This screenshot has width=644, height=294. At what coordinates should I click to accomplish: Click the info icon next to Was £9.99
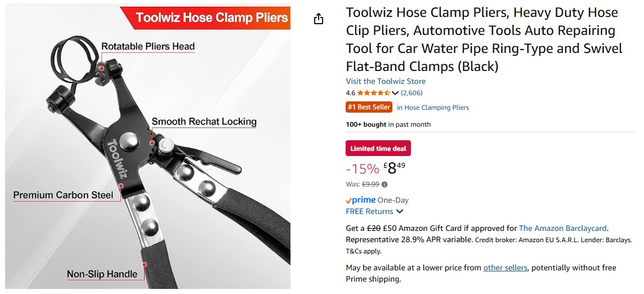click(384, 184)
